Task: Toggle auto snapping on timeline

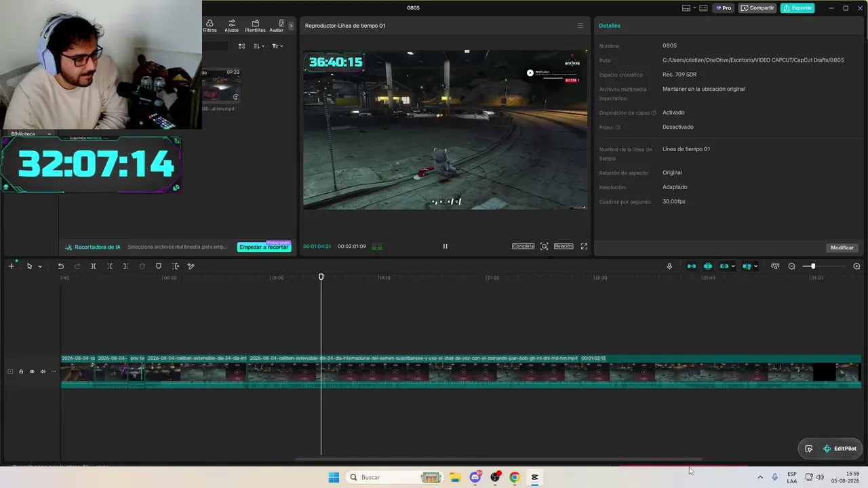Action: (708, 266)
